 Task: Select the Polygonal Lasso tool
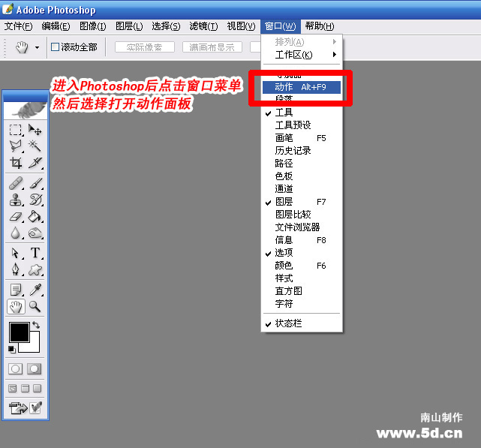(x=15, y=146)
